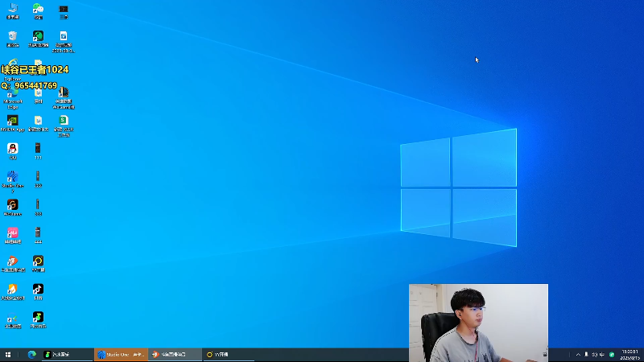Open the Windows Start menu
The width and height of the screenshot is (644, 362).
[x=8, y=355]
